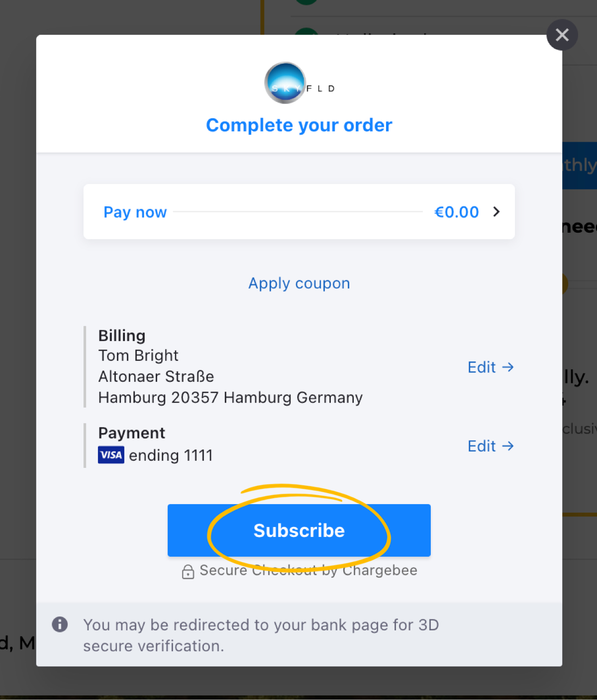The width and height of the screenshot is (597, 700).
Task: Click the arrow icon beside Billing Edit
Action: [x=507, y=367]
